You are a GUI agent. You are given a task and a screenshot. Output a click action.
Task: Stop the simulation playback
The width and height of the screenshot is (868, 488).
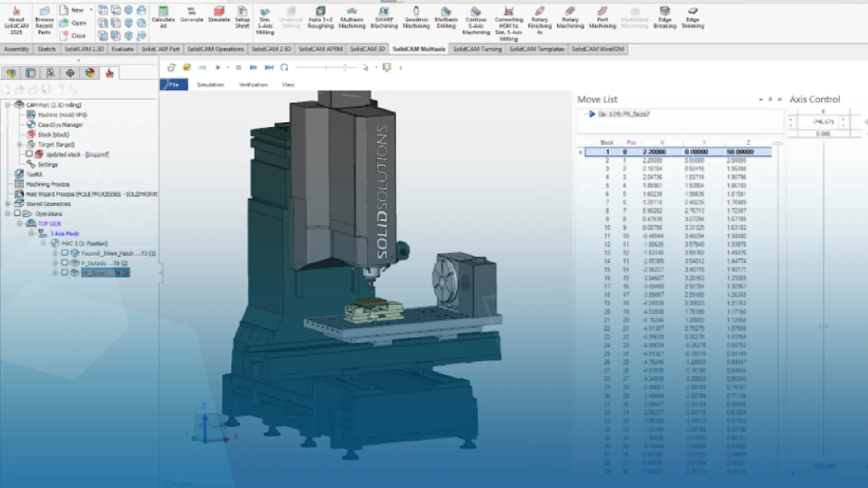[239, 68]
